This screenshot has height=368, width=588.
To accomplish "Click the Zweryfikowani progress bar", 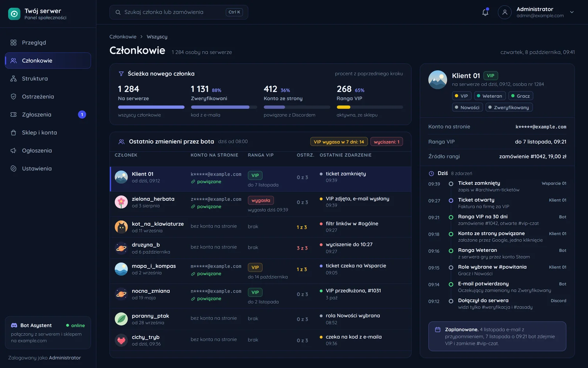I will click(x=224, y=107).
